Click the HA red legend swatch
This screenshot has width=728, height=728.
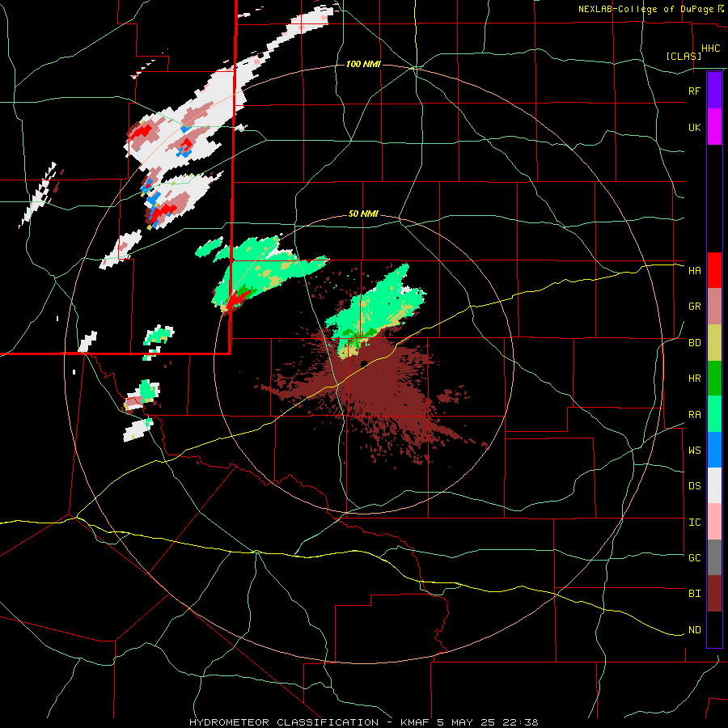pyautogui.click(x=714, y=270)
